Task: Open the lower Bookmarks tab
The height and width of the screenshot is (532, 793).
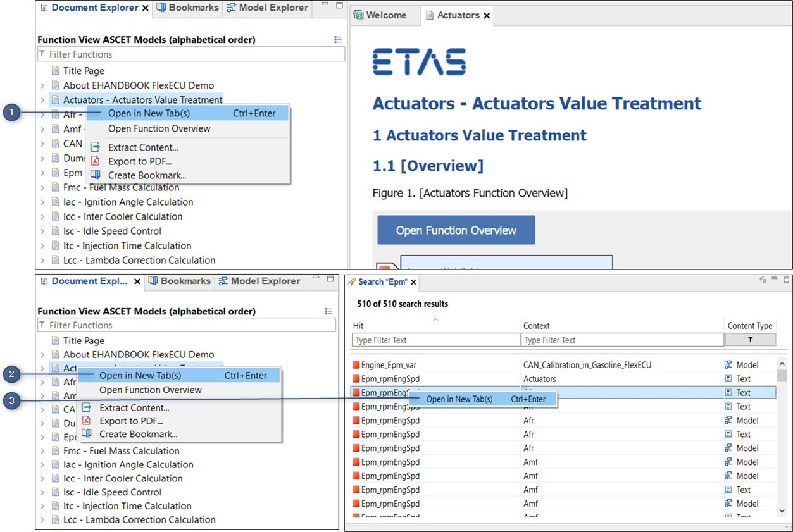Action: [x=180, y=281]
